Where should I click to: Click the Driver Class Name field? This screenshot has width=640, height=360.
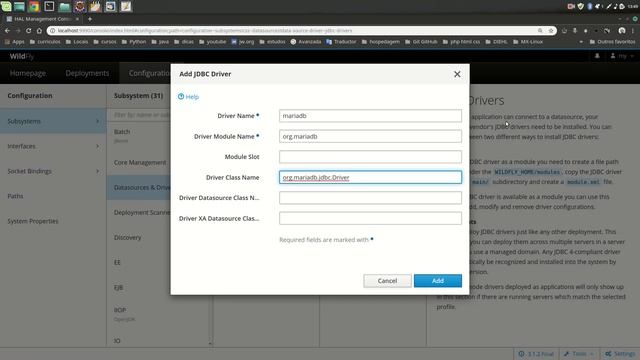pyautogui.click(x=370, y=177)
